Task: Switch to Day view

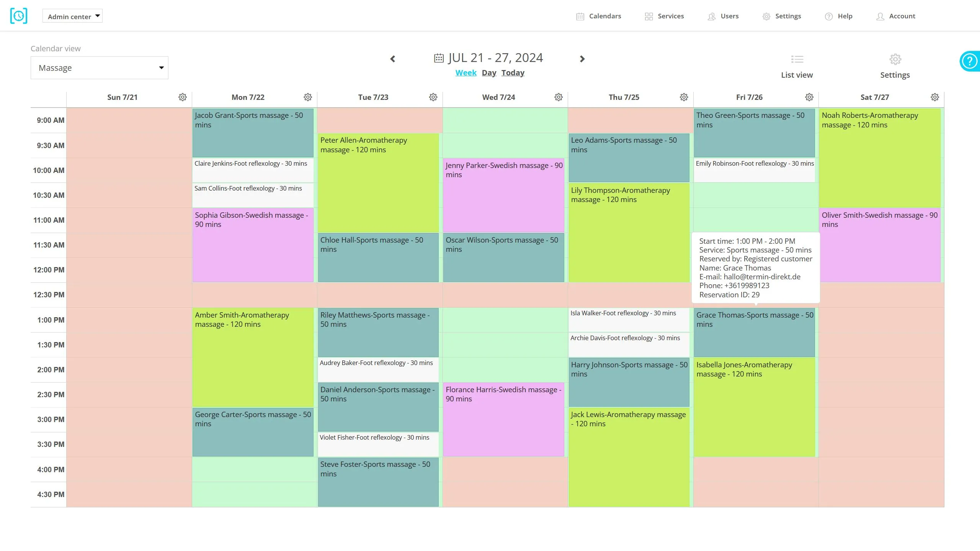Action: pos(489,73)
